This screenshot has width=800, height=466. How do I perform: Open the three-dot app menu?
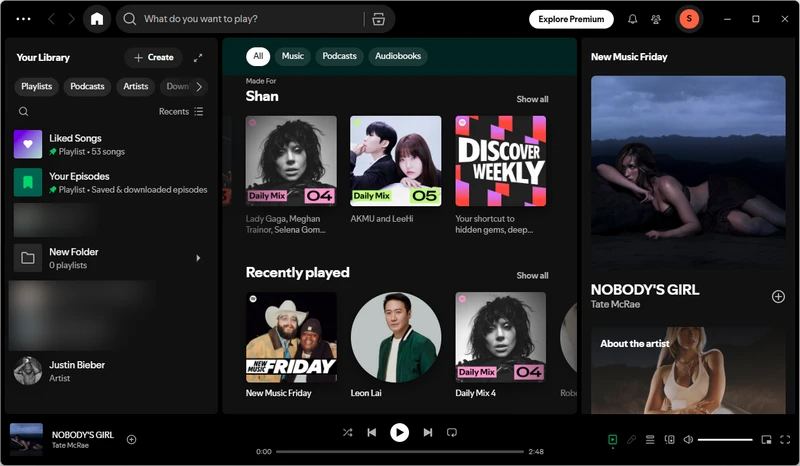23,19
